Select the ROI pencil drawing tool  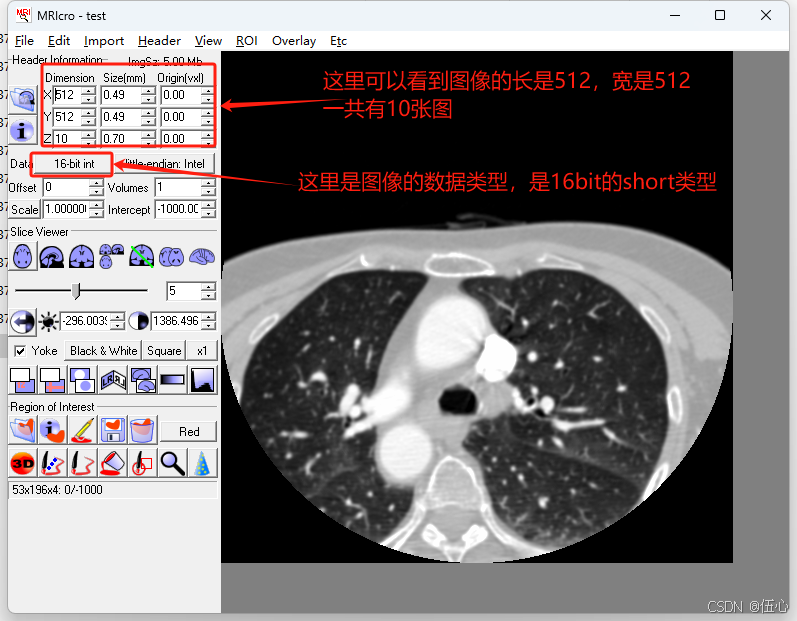82,430
